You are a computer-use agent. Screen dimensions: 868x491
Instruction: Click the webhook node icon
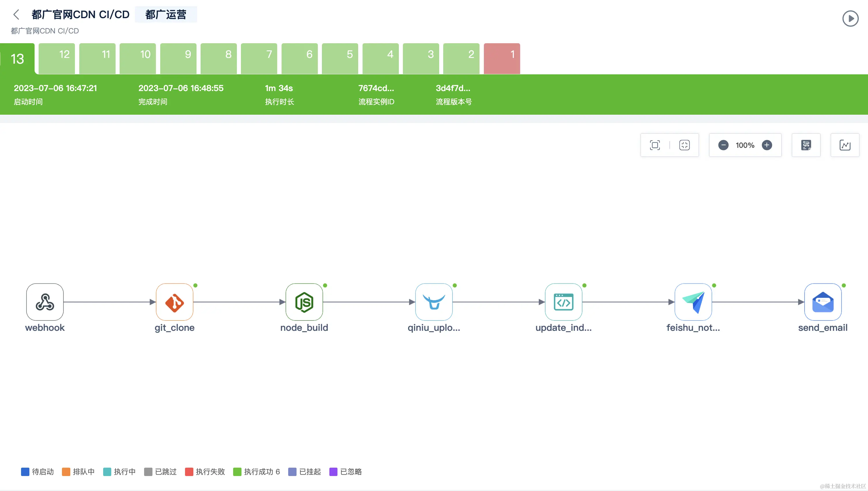point(45,302)
